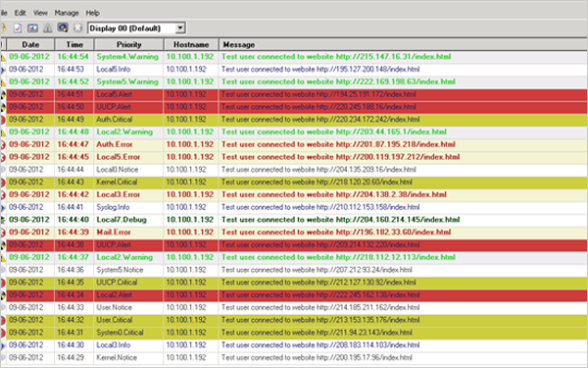Viewport: 588px width, 368px height.
Task: Select the System5.Notice priority cell
Action: coord(128,270)
